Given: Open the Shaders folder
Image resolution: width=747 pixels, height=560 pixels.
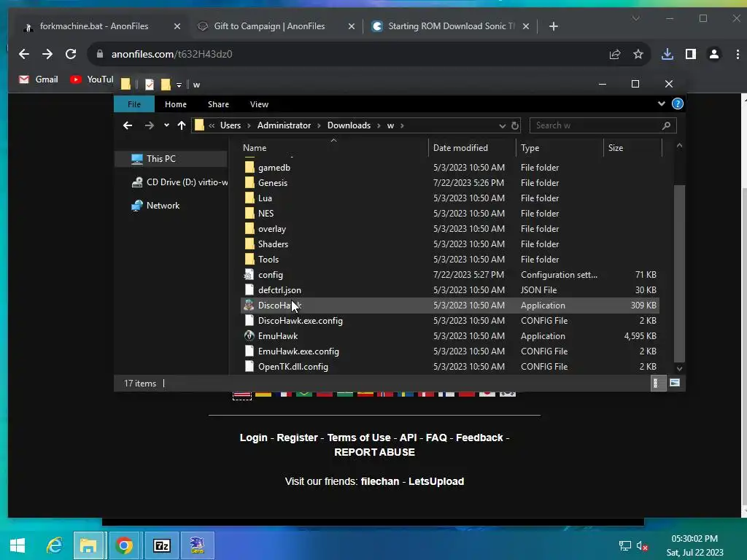Looking at the screenshot, I should point(273,244).
